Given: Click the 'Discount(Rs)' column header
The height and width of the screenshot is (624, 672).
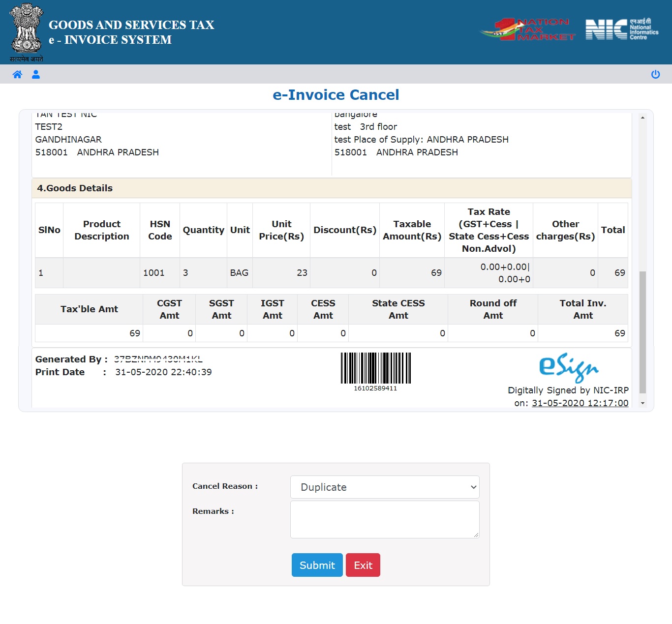Looking at the screenshot, I should click(x=345, y=230).
